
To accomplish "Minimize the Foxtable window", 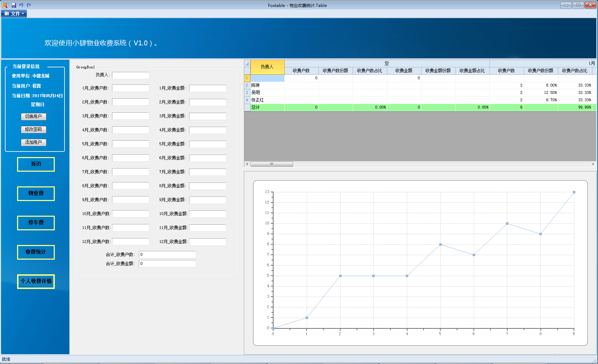I will coord(566,5).
